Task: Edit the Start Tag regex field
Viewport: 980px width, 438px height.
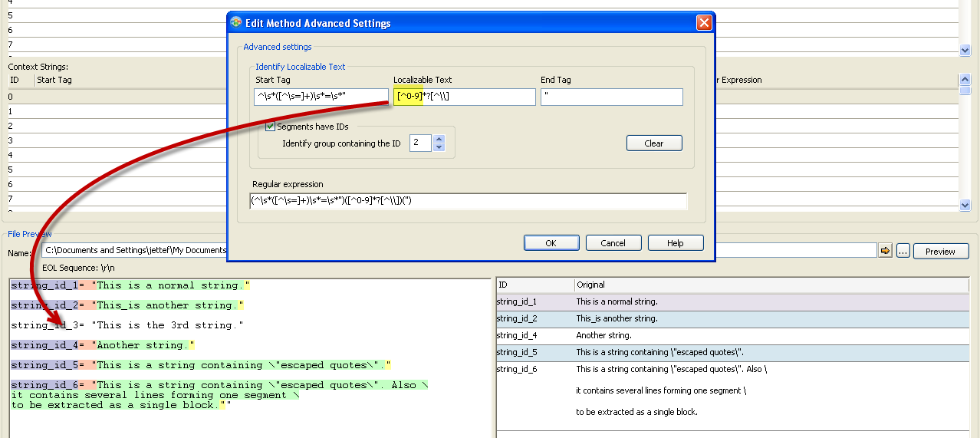Action: pos(321,97)
